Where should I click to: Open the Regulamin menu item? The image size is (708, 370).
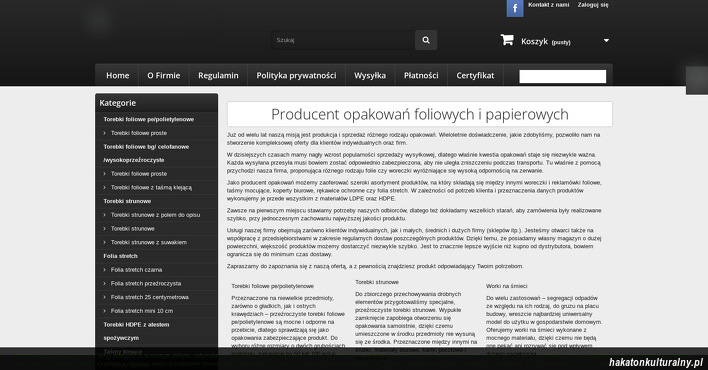click(218, 75)
